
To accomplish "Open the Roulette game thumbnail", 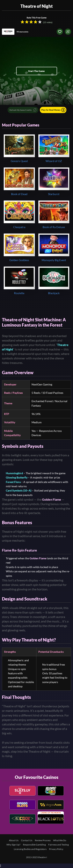I will coord(19,278).
